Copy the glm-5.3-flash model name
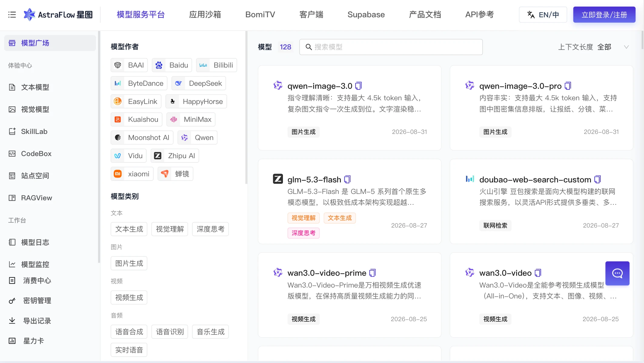Viewport: 644px width, 363px height. [347, 180]
